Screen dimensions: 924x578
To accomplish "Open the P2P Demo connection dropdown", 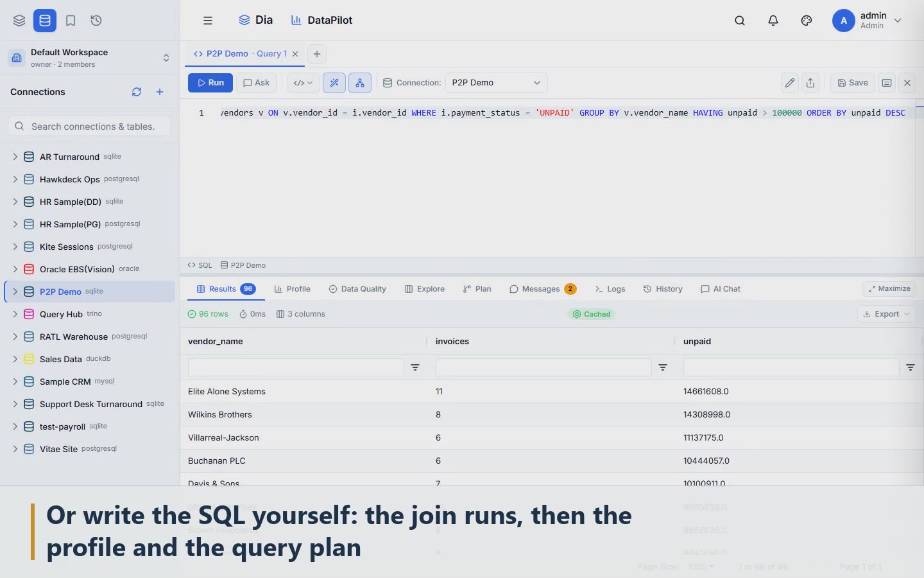I will (x=496, y=83).
